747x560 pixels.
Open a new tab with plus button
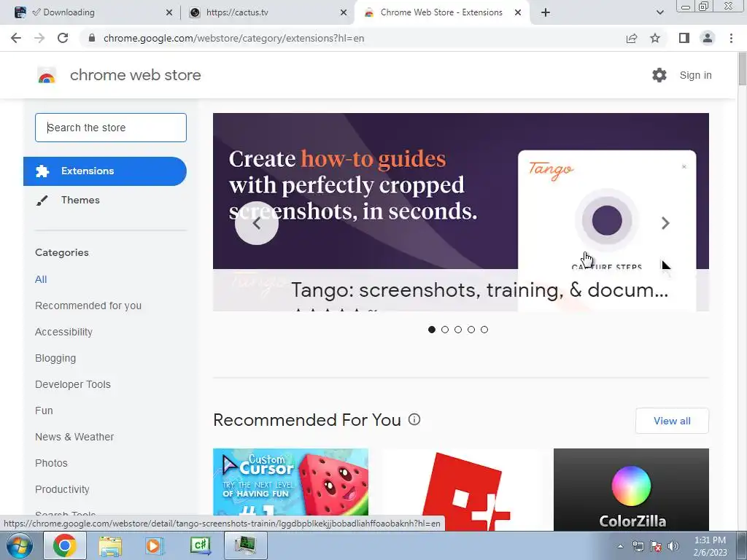pos(546,12)
